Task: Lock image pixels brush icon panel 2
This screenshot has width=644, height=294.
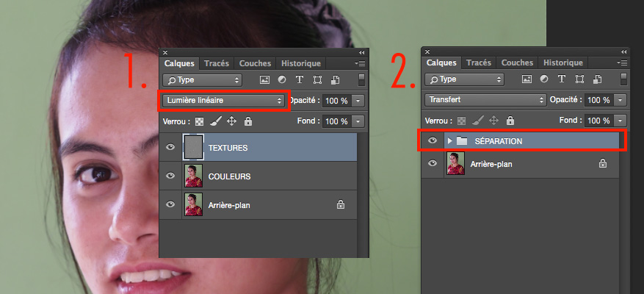Action: click(x=477, y=120)
